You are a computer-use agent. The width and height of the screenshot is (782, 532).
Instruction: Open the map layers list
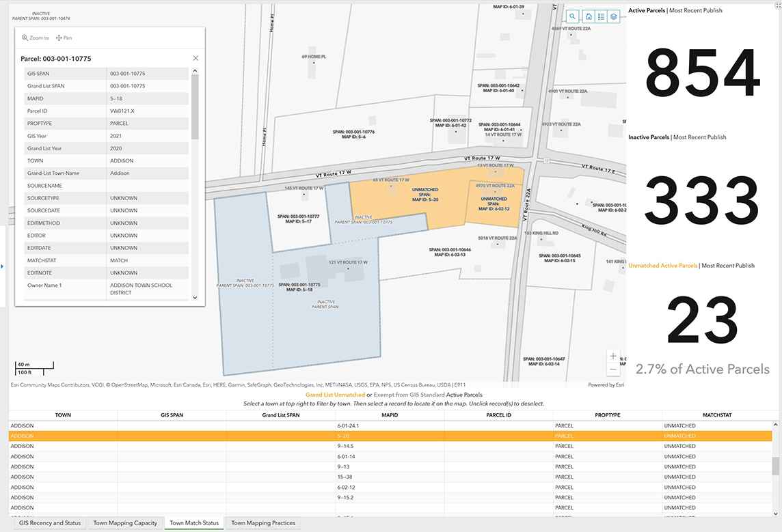coord(613,16)
